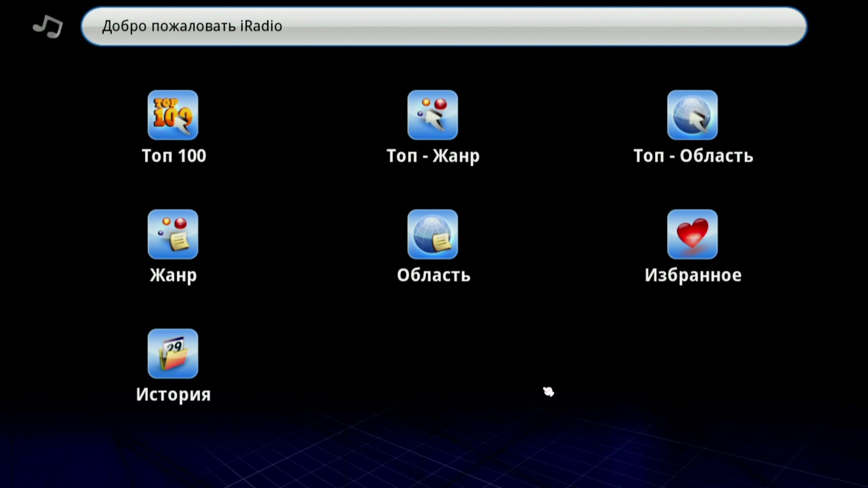Click the Топ 100 text label
This screenshot has width=868, height=488.
coord(174,156)
